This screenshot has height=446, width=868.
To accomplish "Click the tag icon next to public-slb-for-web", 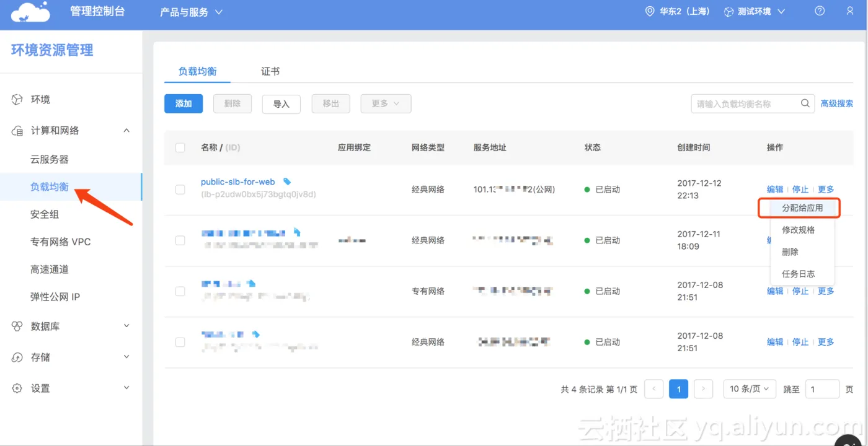I will [x=286, y=181].
